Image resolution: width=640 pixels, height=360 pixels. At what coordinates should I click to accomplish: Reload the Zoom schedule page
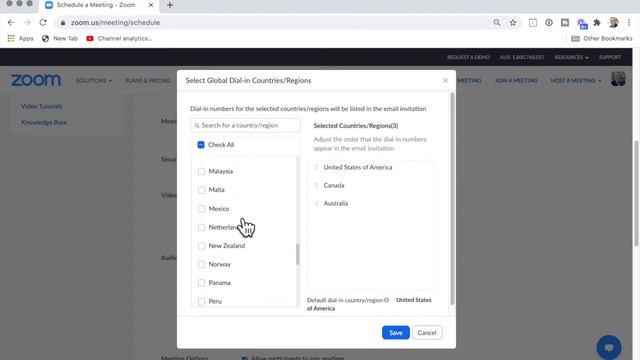point(43,22)
